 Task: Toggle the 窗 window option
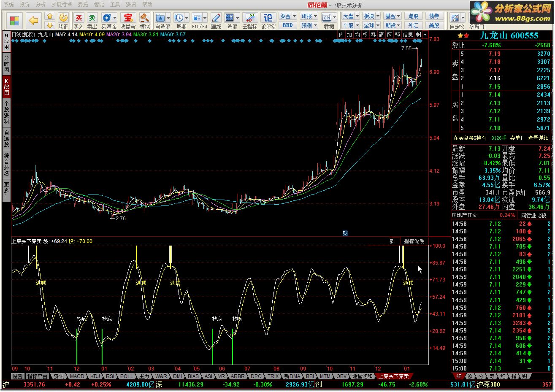tap(381, 35)
